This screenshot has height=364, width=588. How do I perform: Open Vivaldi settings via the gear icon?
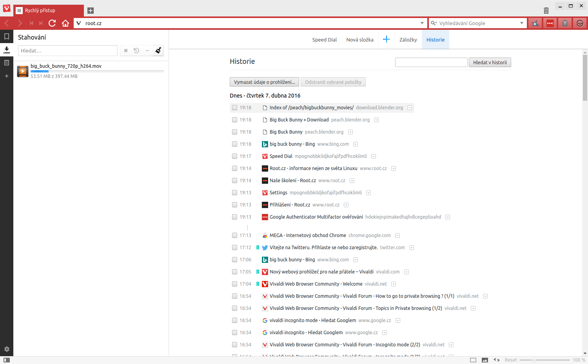7,349
